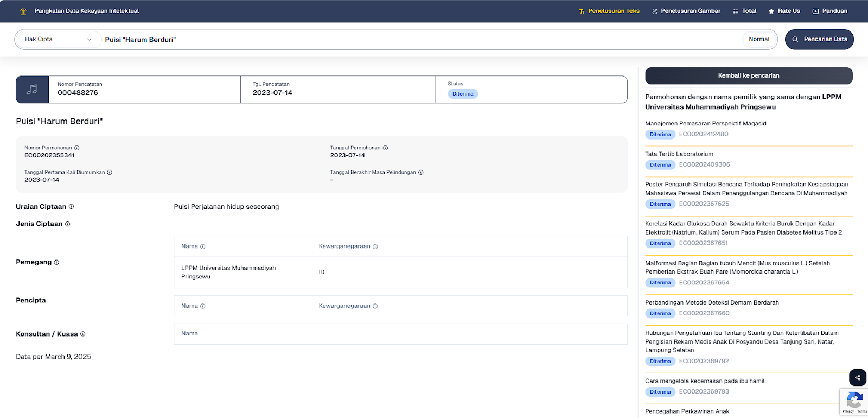Screen dimensions: 868x418
Task: Click number EC002024112480
Action: 704,134
